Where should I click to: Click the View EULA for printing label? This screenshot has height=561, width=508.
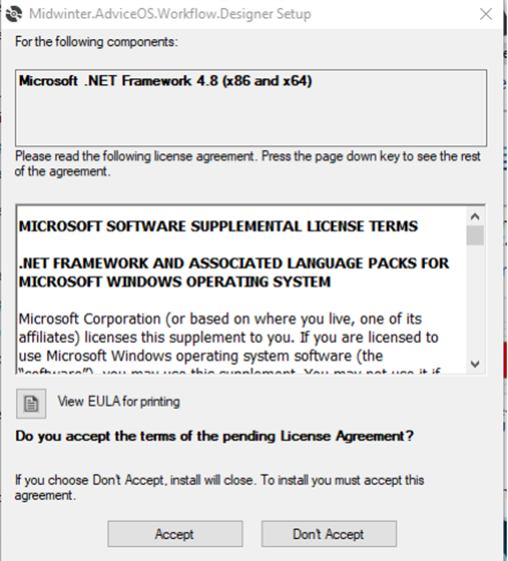click(x=119, y=401)
